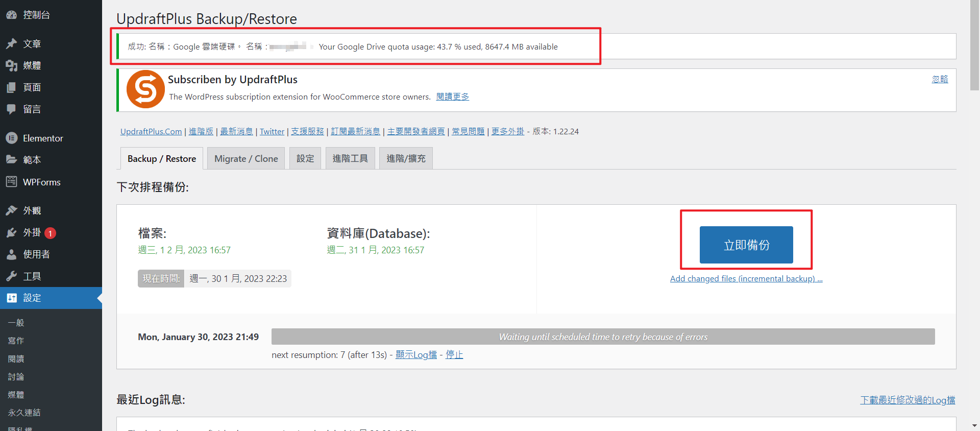Click the comment bubble icon beside 留言

click(11, 109)
